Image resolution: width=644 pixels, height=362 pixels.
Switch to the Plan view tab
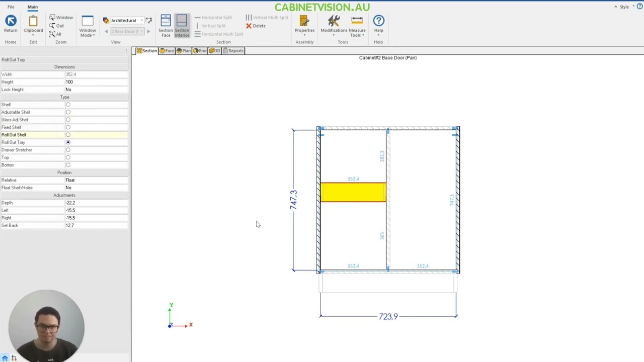(183, 51)
